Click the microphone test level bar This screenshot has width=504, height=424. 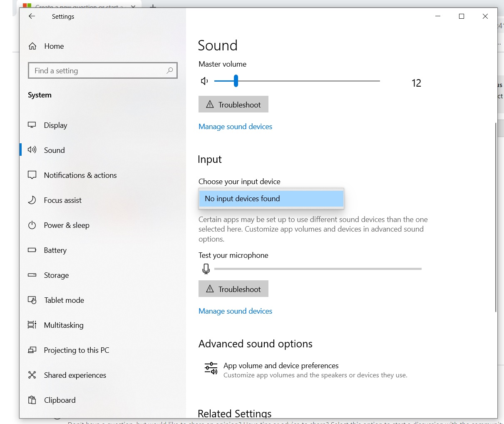pyautogui.click(x=318, y=269)
